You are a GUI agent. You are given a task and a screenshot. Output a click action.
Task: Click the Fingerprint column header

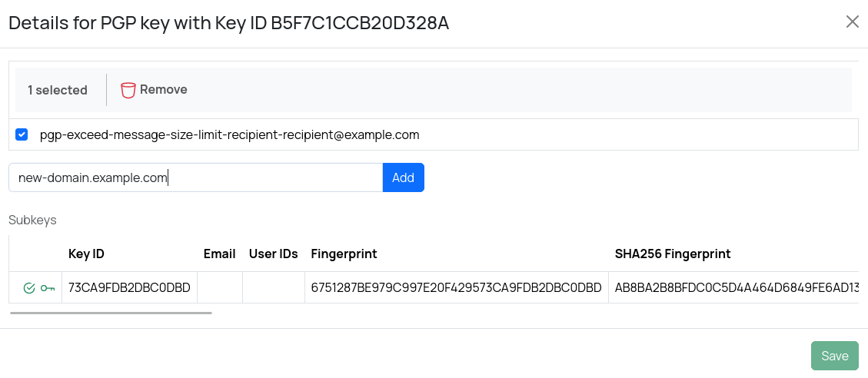(344, 254)
